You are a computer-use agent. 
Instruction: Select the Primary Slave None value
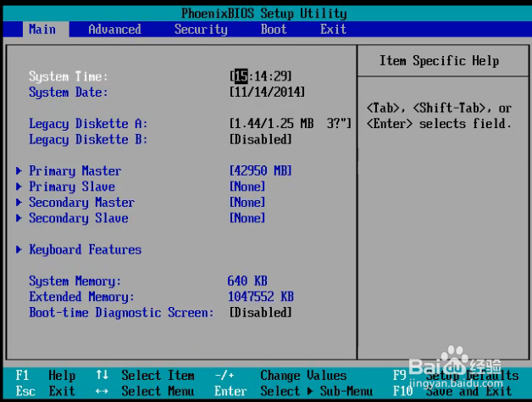click(x=247, y=187)
